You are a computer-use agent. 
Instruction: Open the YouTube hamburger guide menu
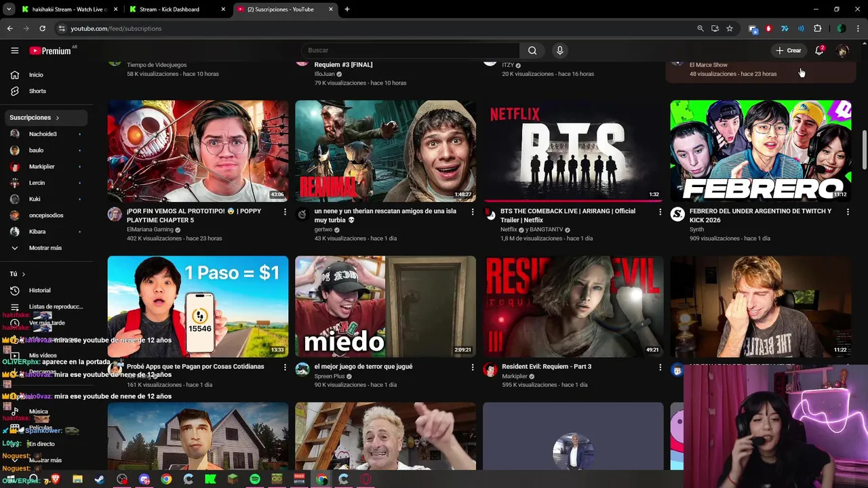[x=14, y=50]
